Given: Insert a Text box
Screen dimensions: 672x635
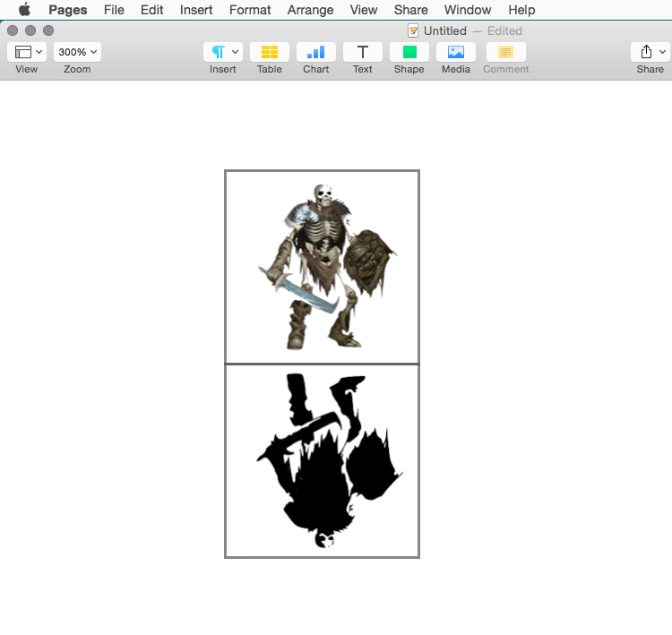Looking at the screenshot, I should click(x=362, y=52).
